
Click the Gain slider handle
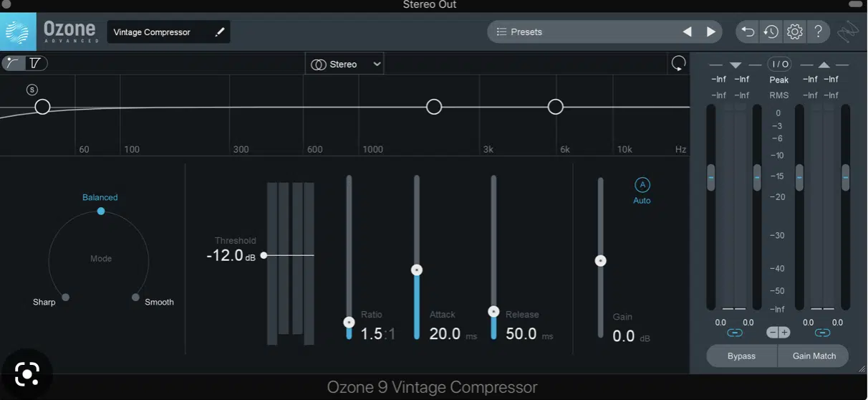coord(601,261)
